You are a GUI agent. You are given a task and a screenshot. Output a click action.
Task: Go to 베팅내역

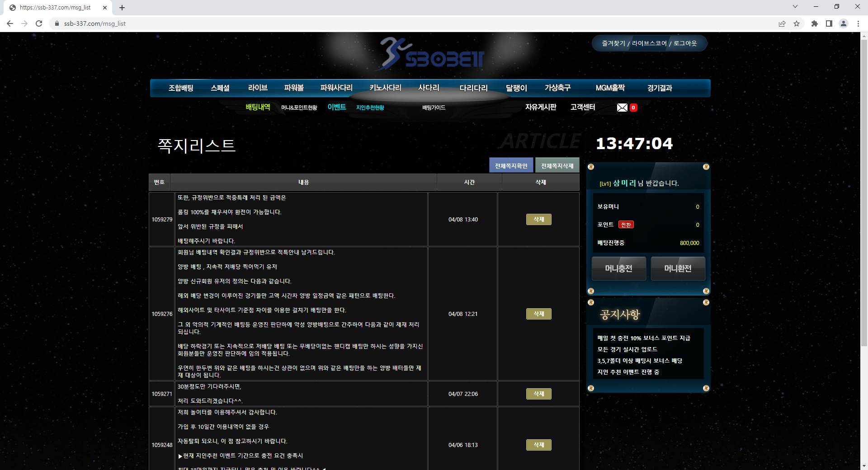258,107
